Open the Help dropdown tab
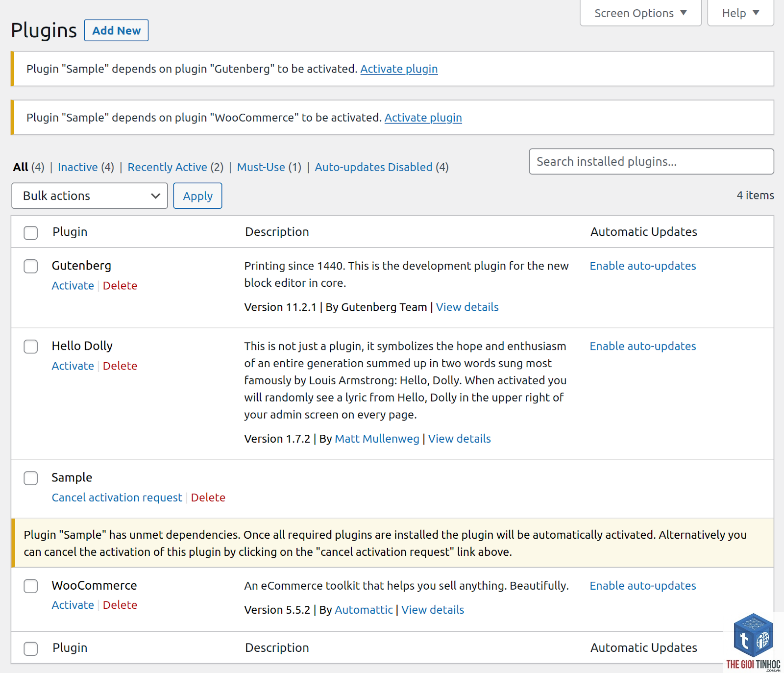784x673 pixels. point(740,13)
